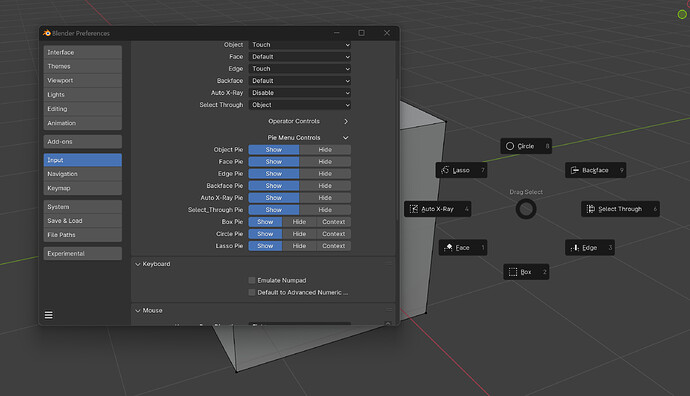Collapse the Keyboard panel
This screenshot has width=690, height=396.
click(138, 264)
